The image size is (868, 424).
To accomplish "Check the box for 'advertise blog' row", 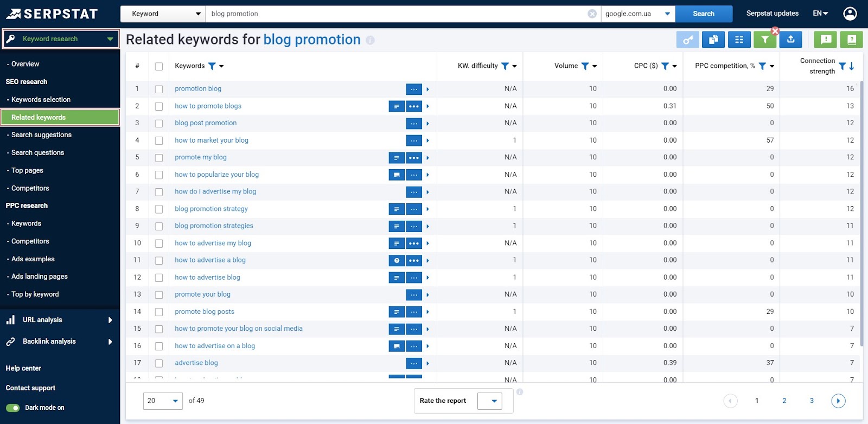I will (159, 363).
